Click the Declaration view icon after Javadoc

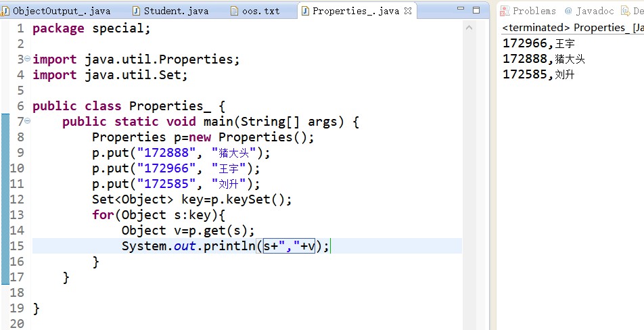(626, 11)
